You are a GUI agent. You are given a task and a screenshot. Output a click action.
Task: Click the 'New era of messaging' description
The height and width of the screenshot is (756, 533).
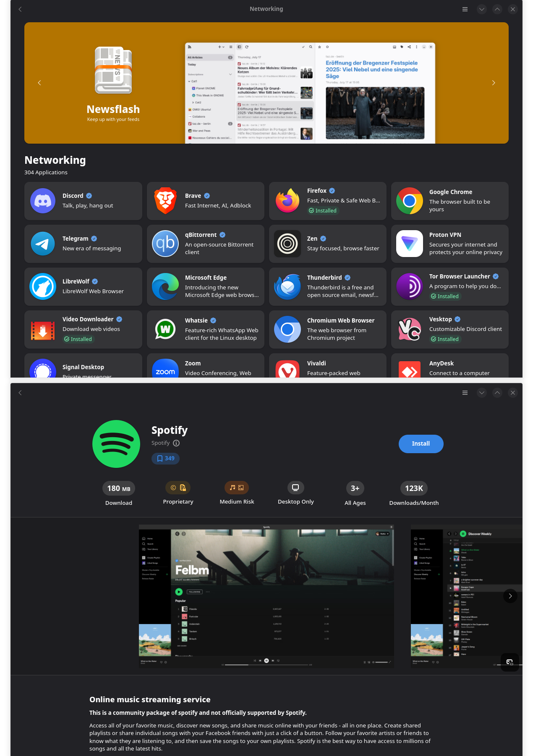tap(91, 249)
